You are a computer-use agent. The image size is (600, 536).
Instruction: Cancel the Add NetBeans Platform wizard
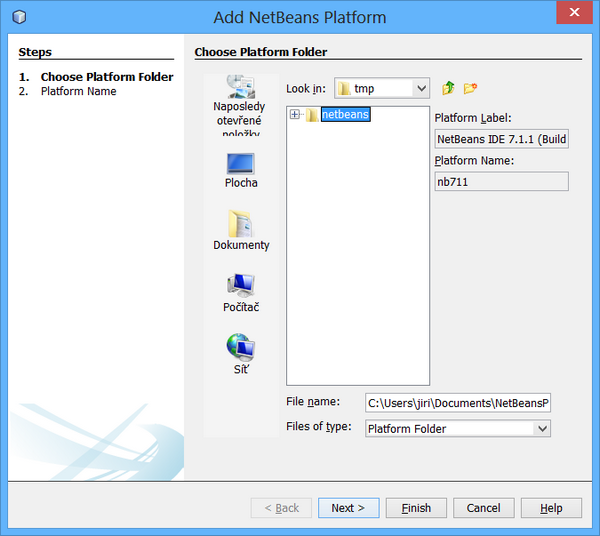pyautogui.click(x=483, y=508)
